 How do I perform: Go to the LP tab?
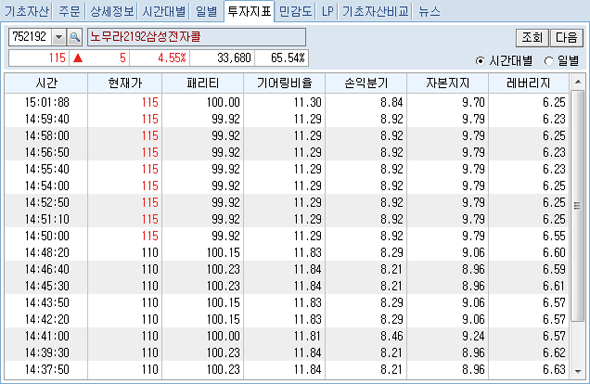(x=327, y=11)
